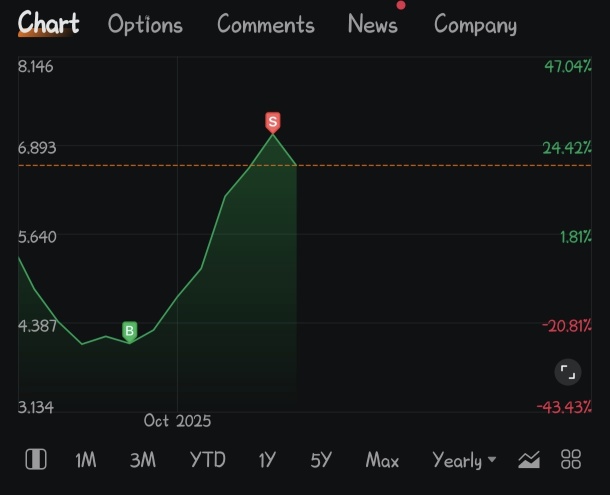Viewport: 610px width, 495px height.
Task: Tap the orange dashed price line
Action: pyautogui.click(x=420, y=165)
